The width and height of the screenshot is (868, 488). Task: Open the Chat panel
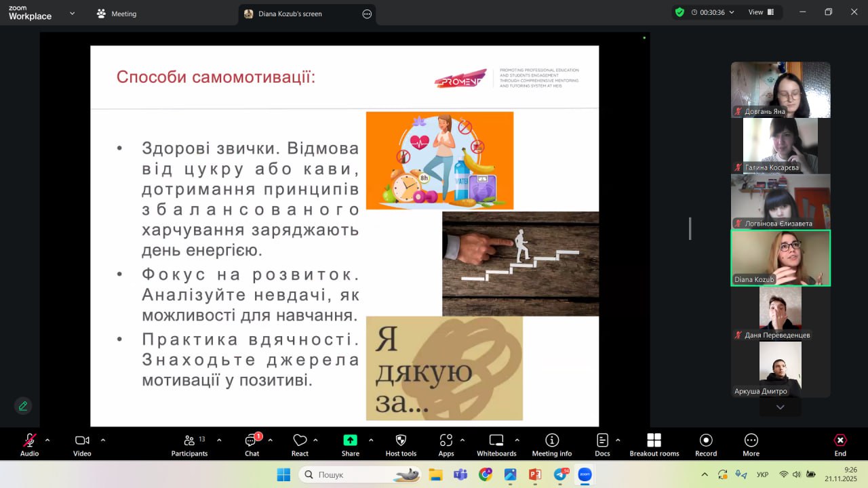point(252,444)
